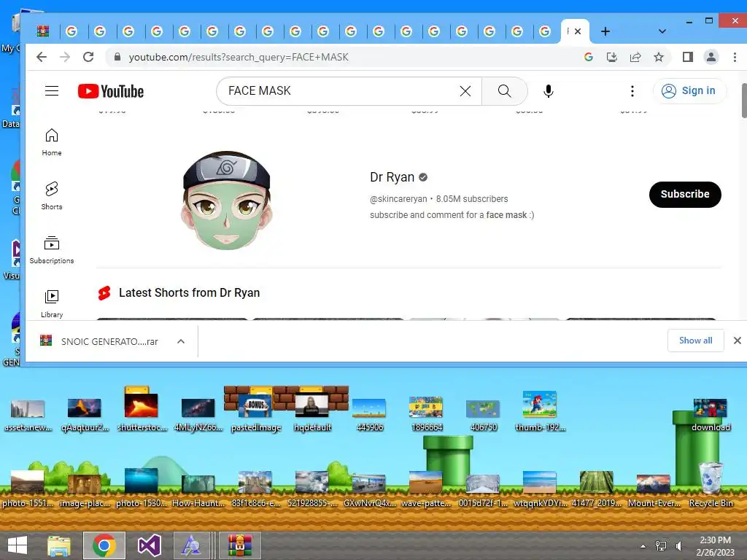Switch to the first WinRAR-icon tab

tap(43, 31)
